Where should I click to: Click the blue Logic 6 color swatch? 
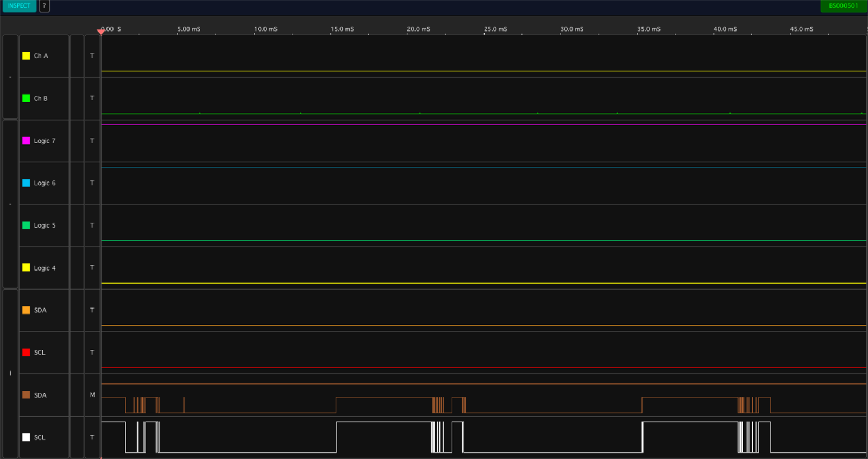pos(26,183)
